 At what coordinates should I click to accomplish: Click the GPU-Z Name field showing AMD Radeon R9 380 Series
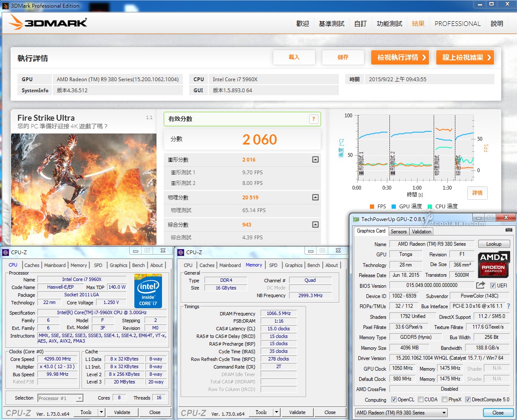[432, 244]
